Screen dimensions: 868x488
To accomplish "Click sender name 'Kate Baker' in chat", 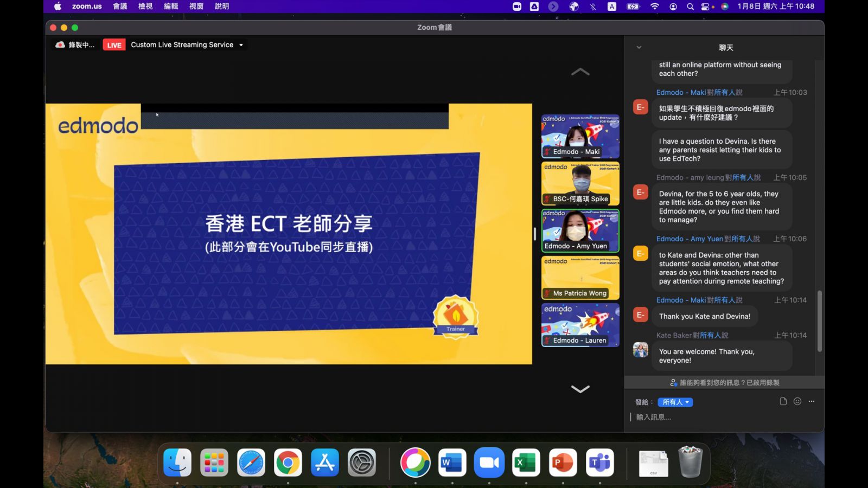I will click(674, 336).
